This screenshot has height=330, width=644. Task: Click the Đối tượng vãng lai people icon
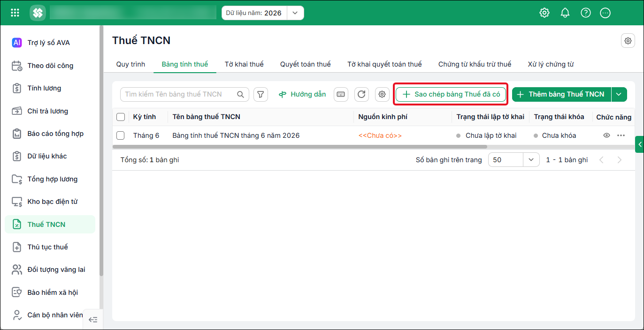[x=17, y=270]
